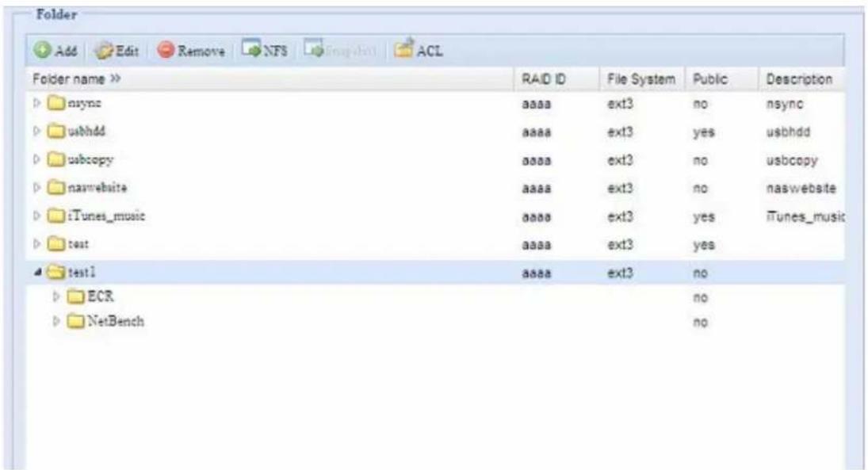
Task: Click the usbhdd folder icon
Action: [x=56, y=132]
